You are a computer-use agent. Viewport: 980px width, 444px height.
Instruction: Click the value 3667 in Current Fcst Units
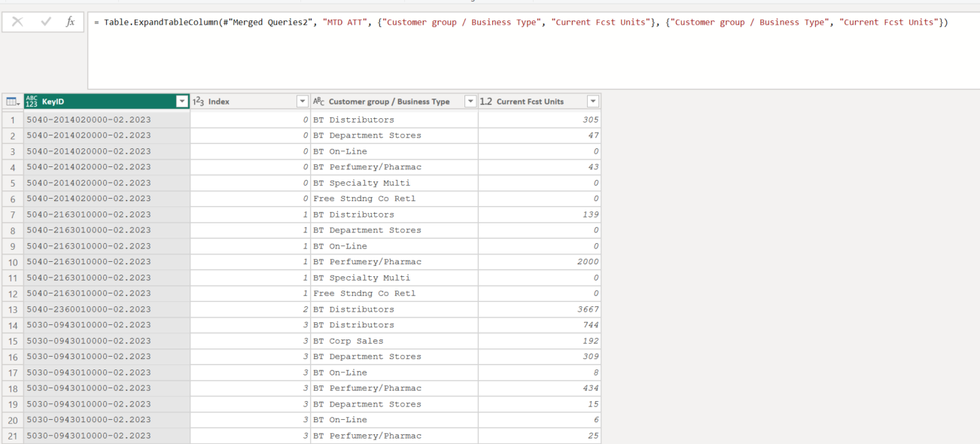point(588,309)
